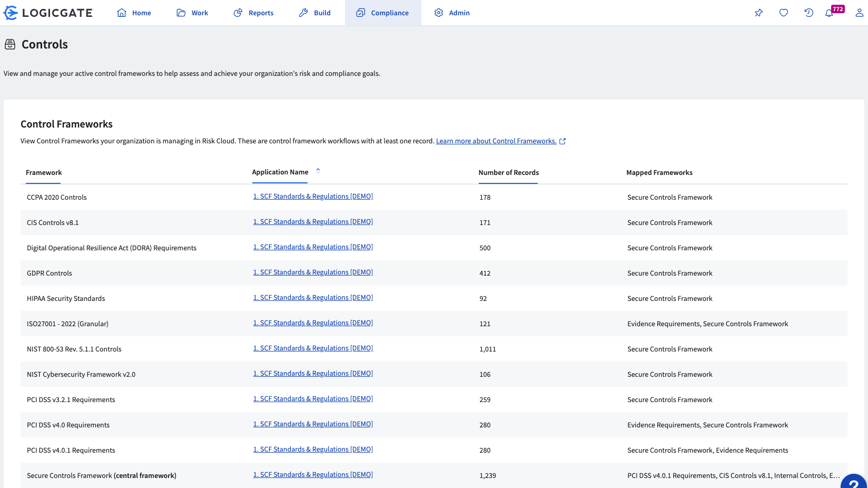Select CCPA 2020 Controls framework name
868x488 pixels.
coord(57,197)
